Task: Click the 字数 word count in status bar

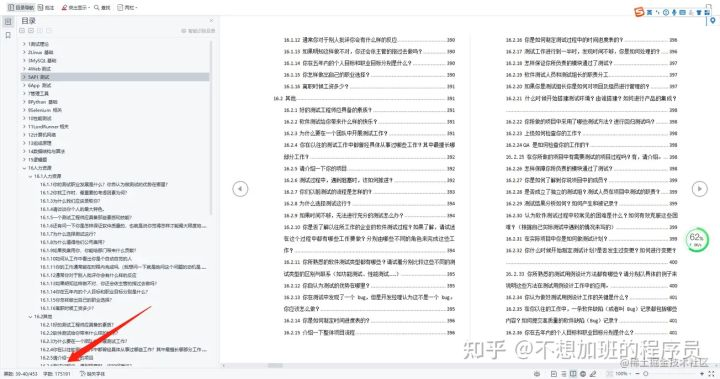Action: 57,374
